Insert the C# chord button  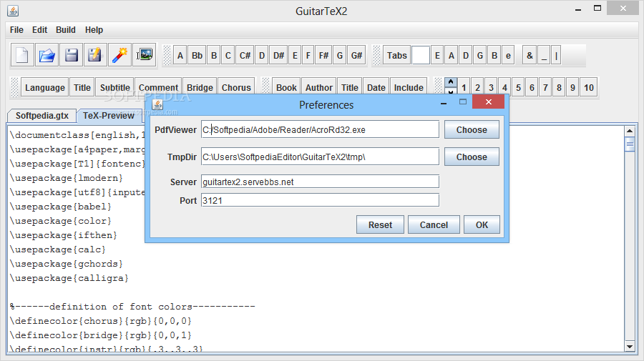245,55
